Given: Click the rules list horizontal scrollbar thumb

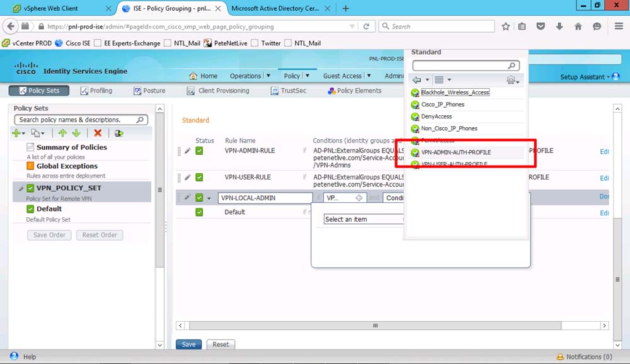Looking at the screenshot, I should [x=375, y=326].
